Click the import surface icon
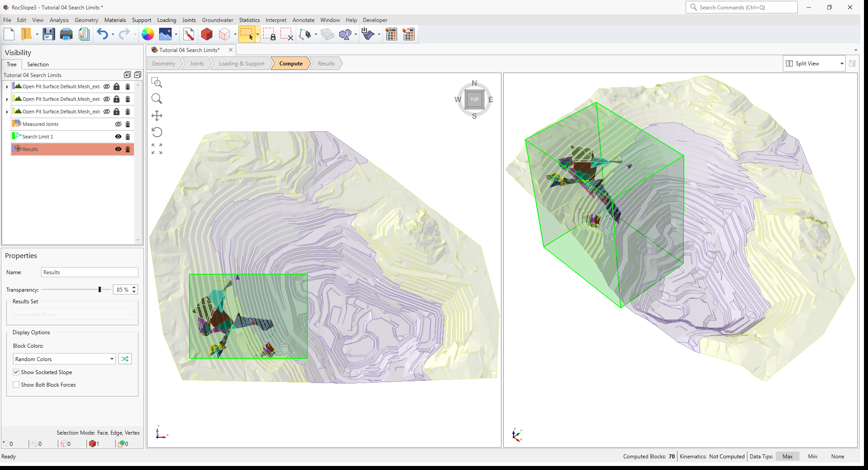 368,34
